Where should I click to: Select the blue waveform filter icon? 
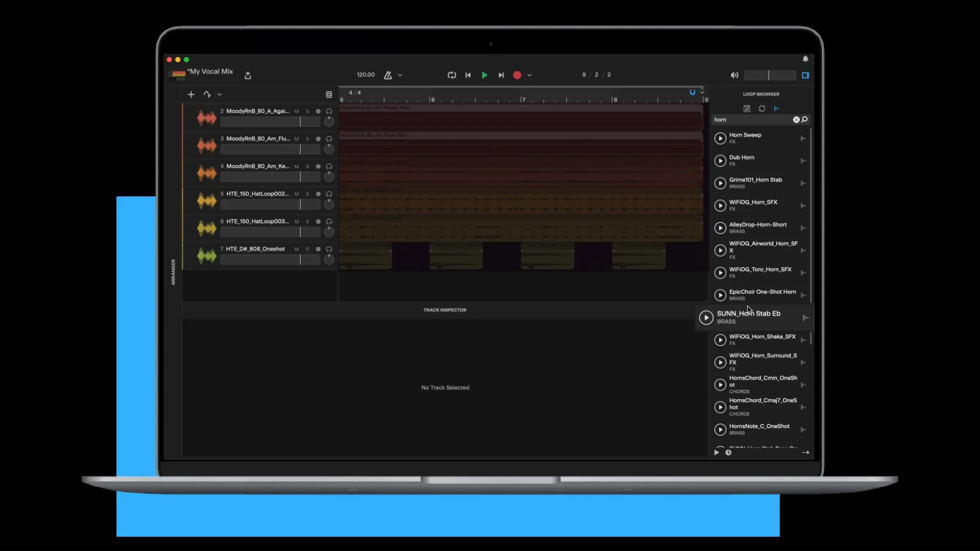click(x=777, y=109)
